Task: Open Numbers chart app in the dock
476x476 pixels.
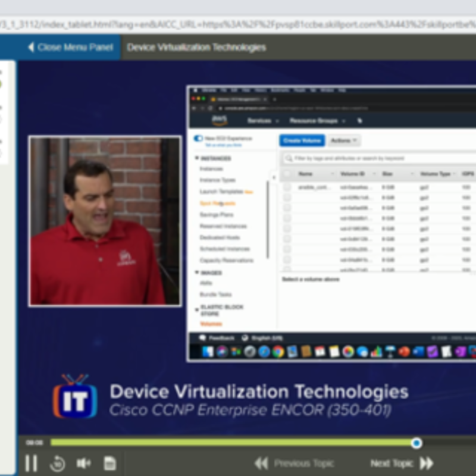Action: (x=377, y=352)
